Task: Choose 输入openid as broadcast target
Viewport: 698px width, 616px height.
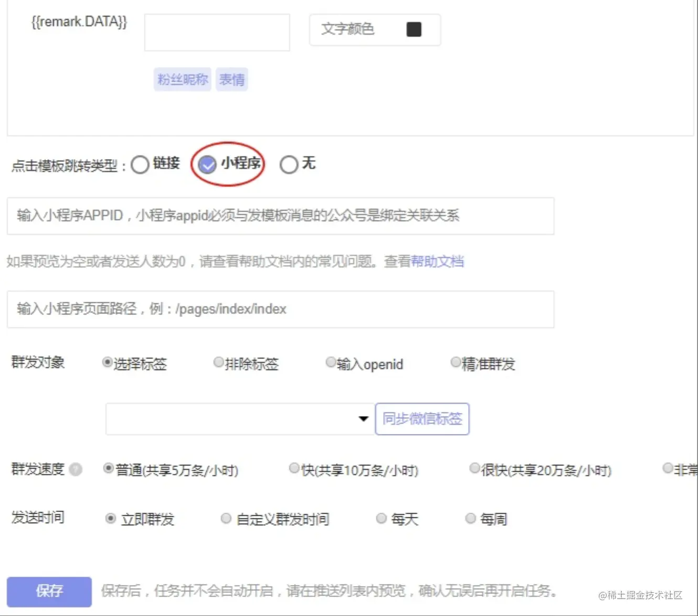Action: point(331,362)
